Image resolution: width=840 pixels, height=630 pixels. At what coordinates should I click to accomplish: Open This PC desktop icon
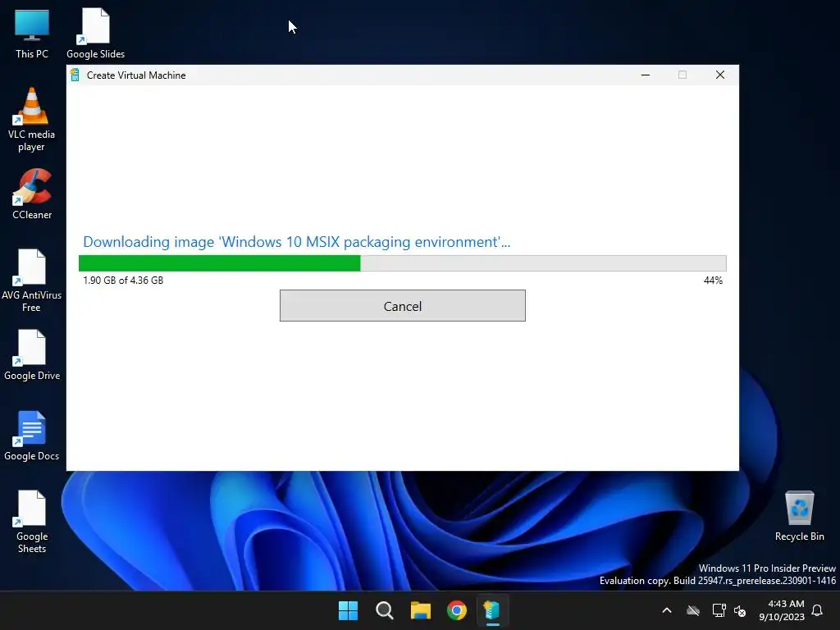(x=32, y=34)
